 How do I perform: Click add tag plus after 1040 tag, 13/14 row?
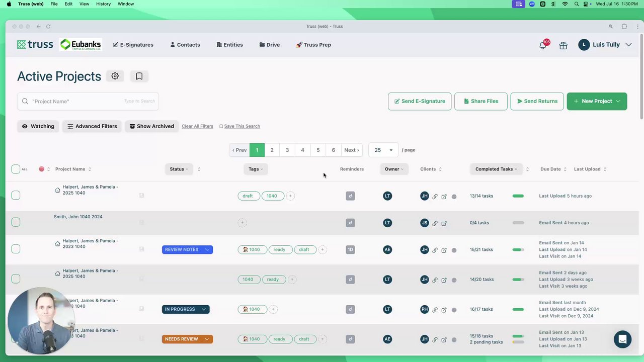[290, 196]
